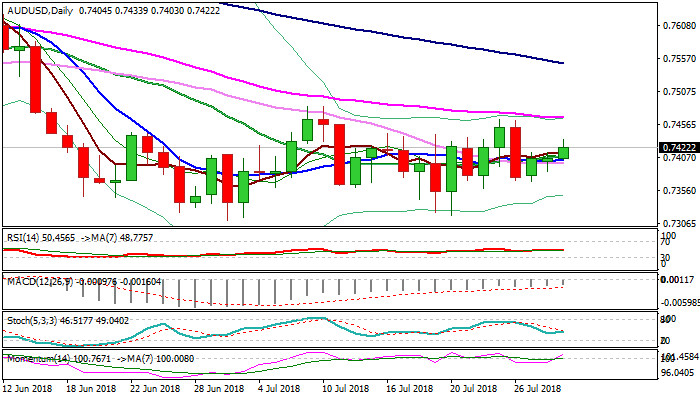700x400 pixels.
Task: Select the tall red candle near 12 Jun
Action: [x=34, y=79]
